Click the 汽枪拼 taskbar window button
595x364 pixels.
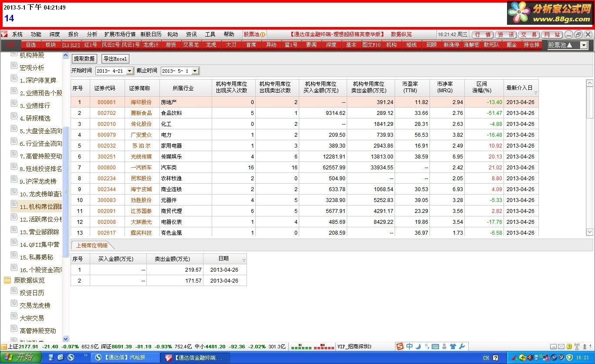[x=125, y=357]
